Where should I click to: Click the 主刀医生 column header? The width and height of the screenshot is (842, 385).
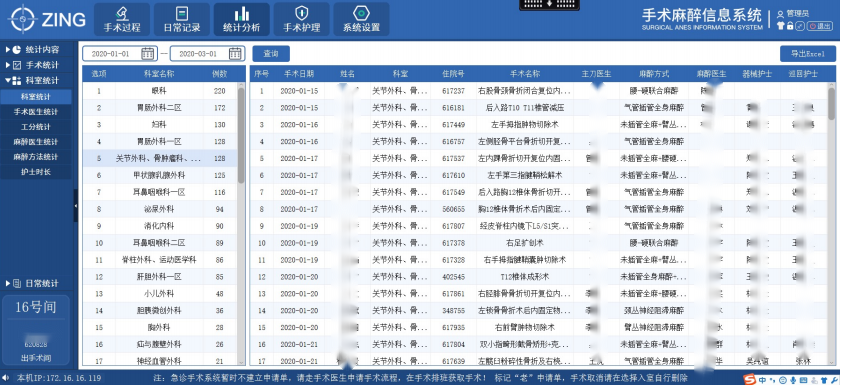tap(597, 74)
